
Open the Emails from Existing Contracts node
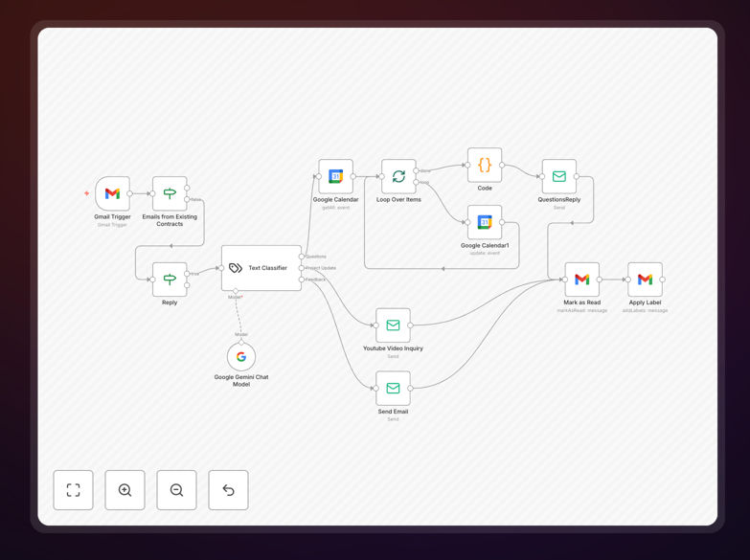coord(170,193)
